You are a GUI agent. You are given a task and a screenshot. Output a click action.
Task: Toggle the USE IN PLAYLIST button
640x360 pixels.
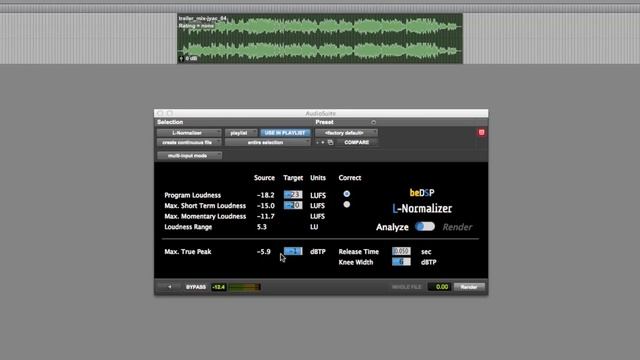[285, 133]
